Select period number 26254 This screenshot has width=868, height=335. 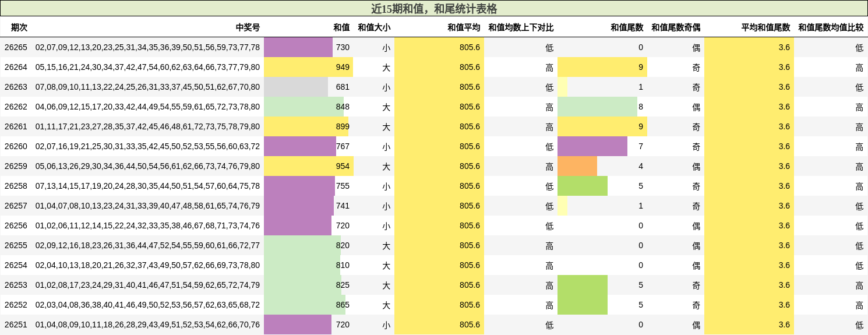coord(16,265)
